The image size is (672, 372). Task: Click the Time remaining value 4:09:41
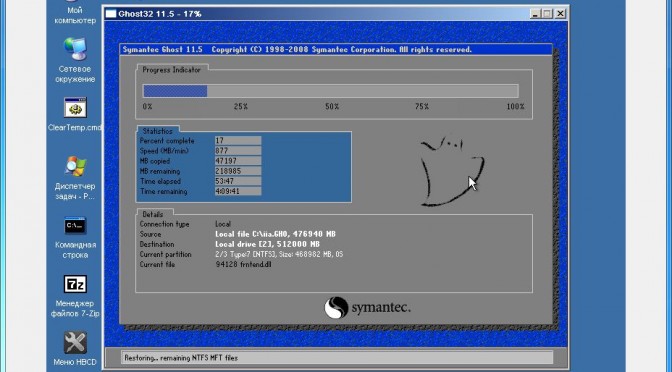238,192
